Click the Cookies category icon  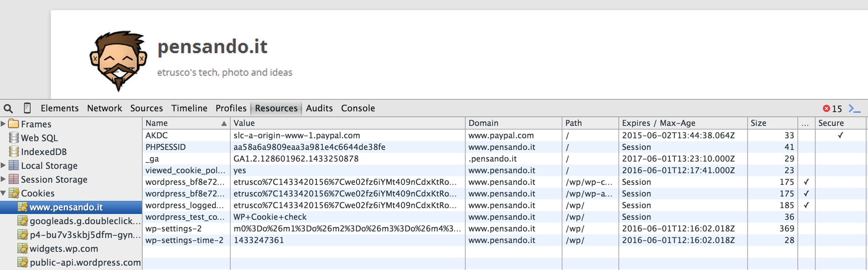[x=14, y=193]
